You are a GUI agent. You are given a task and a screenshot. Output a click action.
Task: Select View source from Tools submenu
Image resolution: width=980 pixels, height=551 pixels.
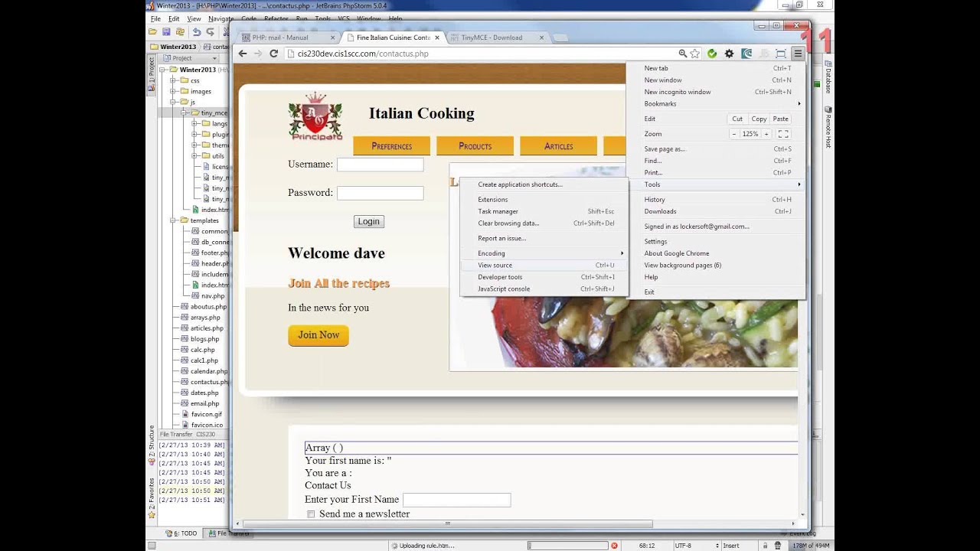[544, 265]
